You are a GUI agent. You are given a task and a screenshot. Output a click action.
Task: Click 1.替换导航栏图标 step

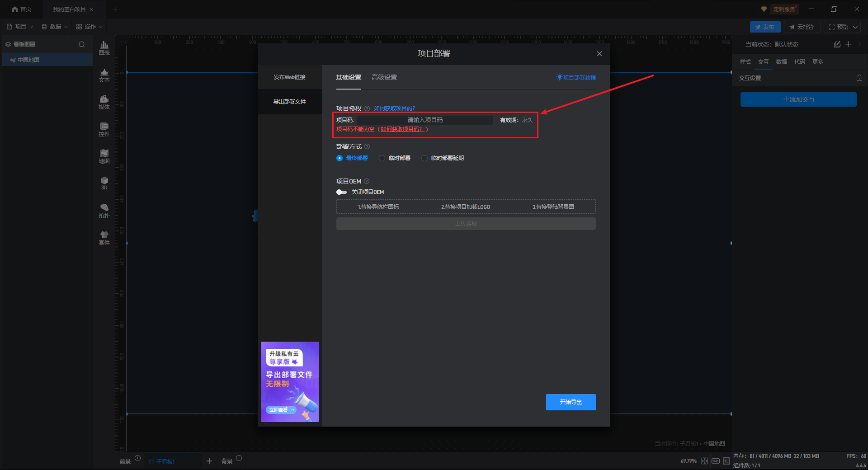378,207
